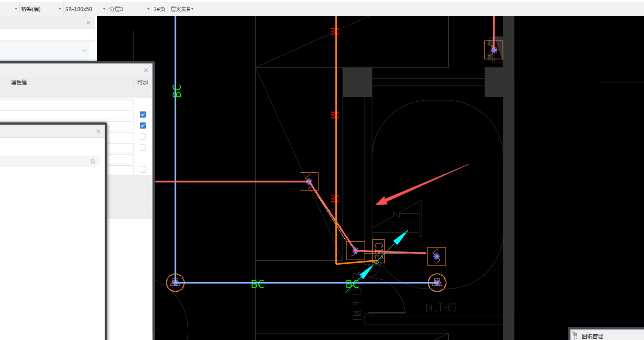Expand the chevron in the top-left panel
Image resolution: width=644 pixels, height=340 pixels.
[85, 51]
